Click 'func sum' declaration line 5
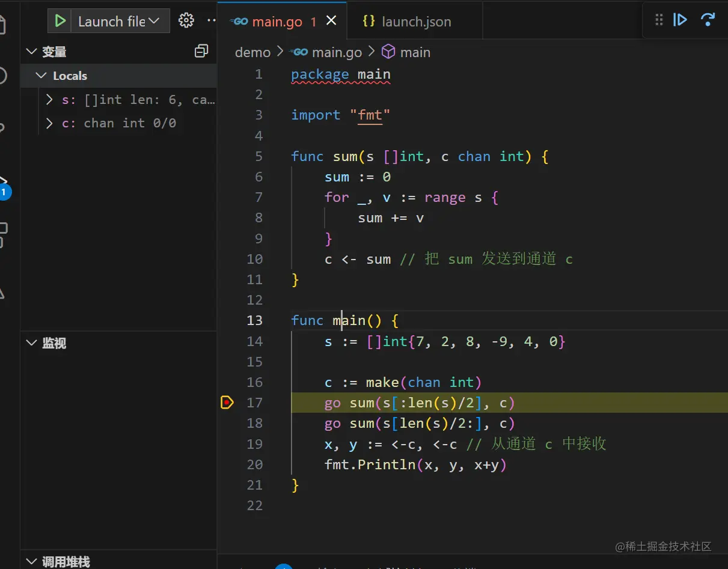The height and width of the screenshot is (569, 728). tap(420, 157)
